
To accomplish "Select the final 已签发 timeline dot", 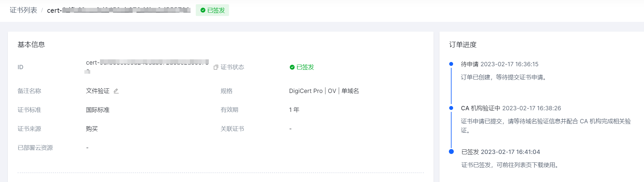I will tap(451, 152).
